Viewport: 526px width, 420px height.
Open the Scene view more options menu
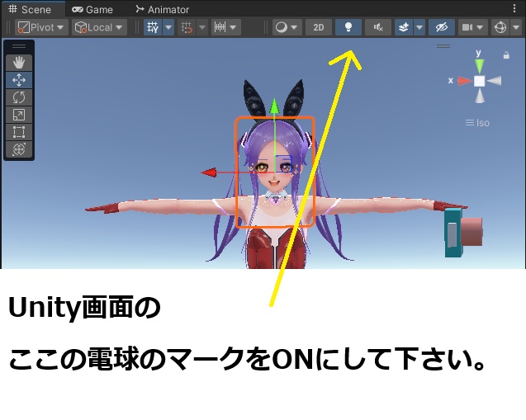tap(514, 9)
